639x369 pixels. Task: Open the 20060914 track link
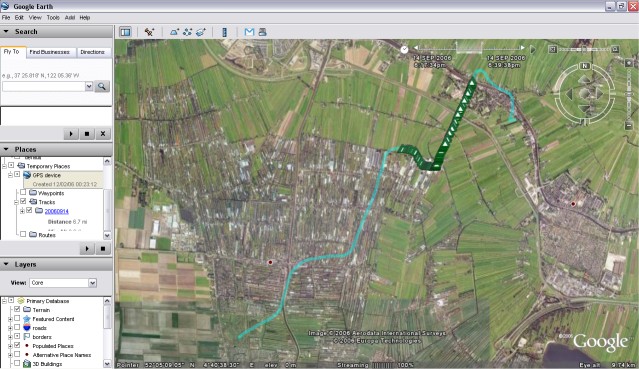pos(57,211)
